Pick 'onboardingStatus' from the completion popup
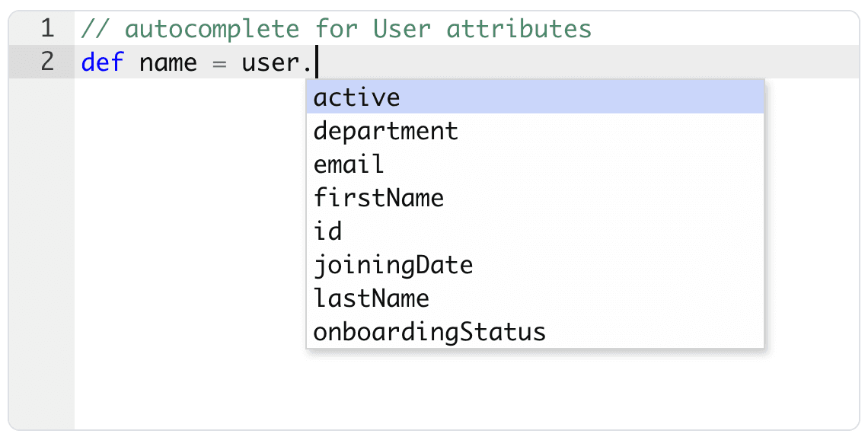Image resolution: width=868 pixels, height=437 pixels. click(x=429, y=332)
